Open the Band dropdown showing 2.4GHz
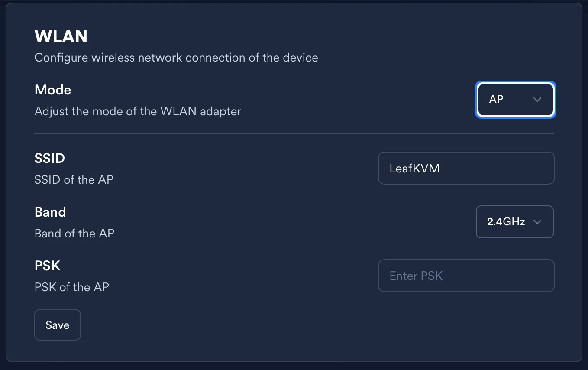 [x=514, y=222]
